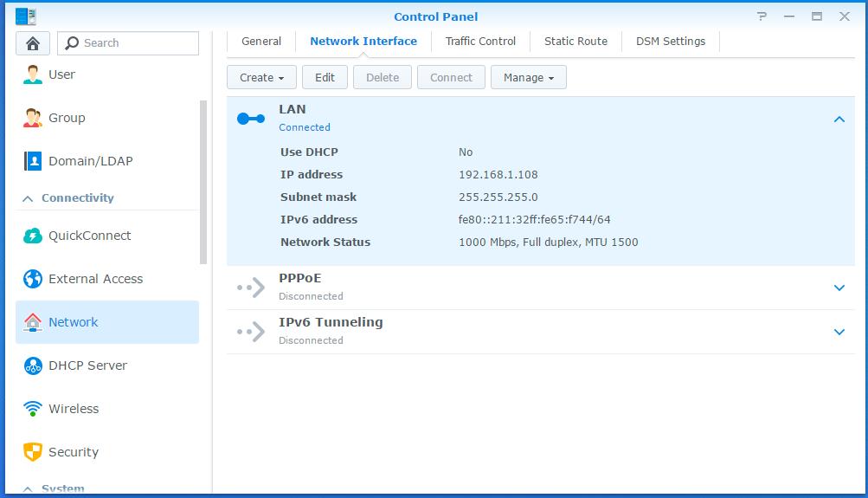Click the Domain/LDAP icon
This screenshot has height=498, width=868.
click(x=33, y=160)
